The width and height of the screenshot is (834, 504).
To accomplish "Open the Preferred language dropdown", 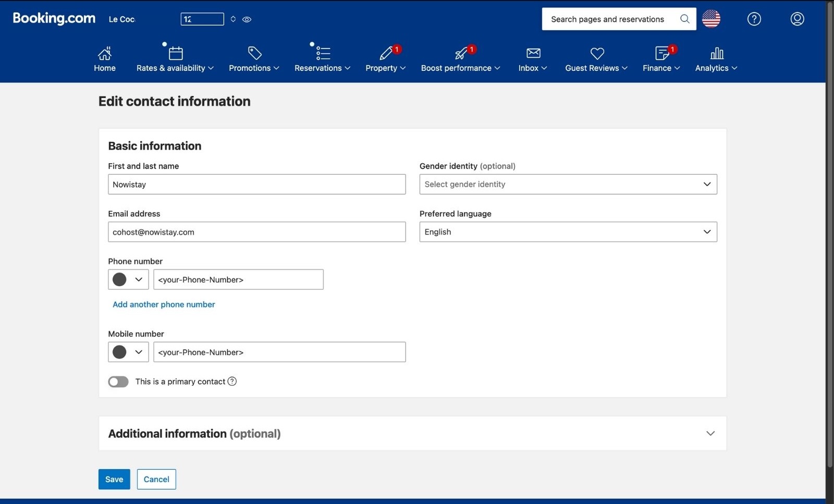I will pyautogui.click(x=568, y=232).
